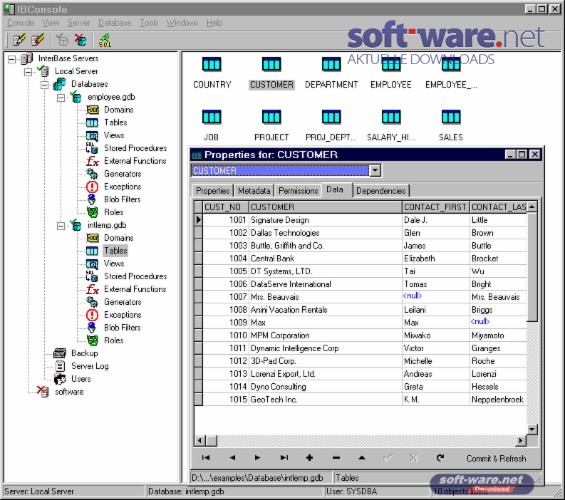This screenshot has height=500, width=565.
Task: Open the Console menu
Action: pos(21,23)
